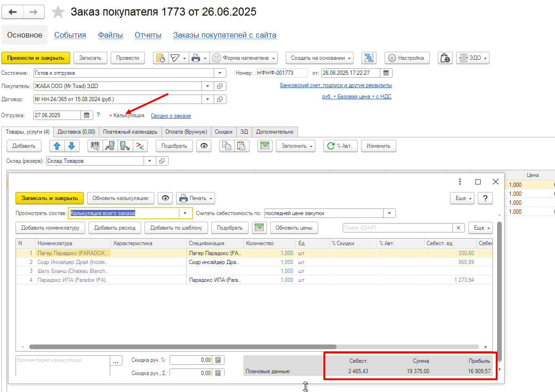
Task: Toggle the eye icon in calculation dialog
Action: [x=165, y=198]
